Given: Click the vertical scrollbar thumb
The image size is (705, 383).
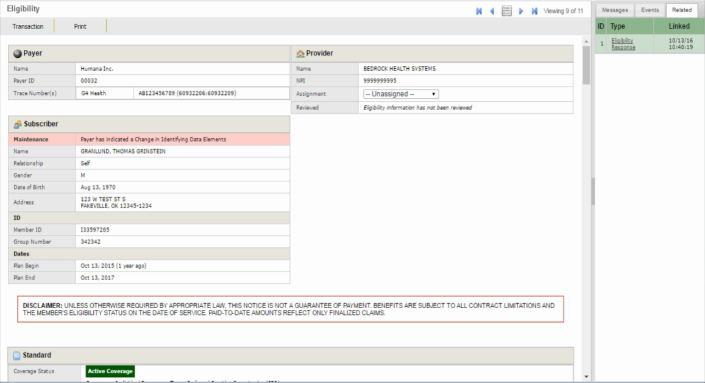Looking at the screenshot, I should [586, 65].
